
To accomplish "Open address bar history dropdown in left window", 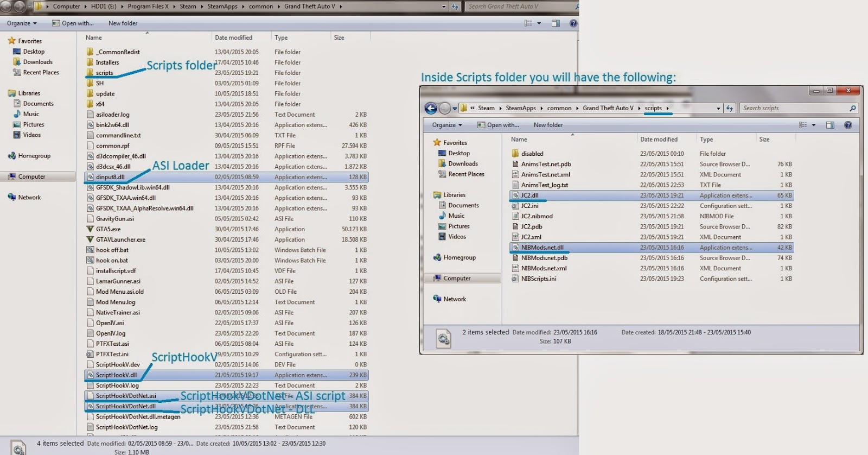I will 444,7.
